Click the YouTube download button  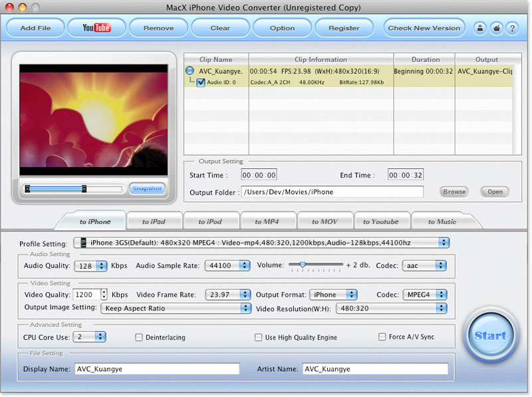[x=96, y=28]
